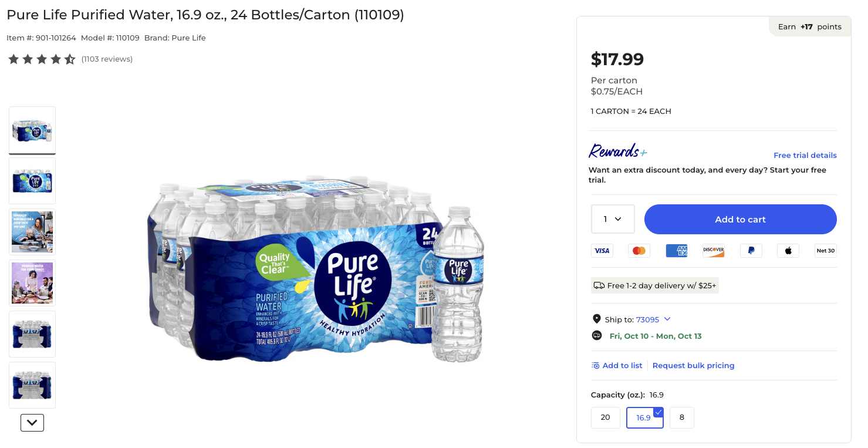This screenshot has height=448, width=868.
Task: Open the 1103 reviews link
Action: click(x=107, y=59)
